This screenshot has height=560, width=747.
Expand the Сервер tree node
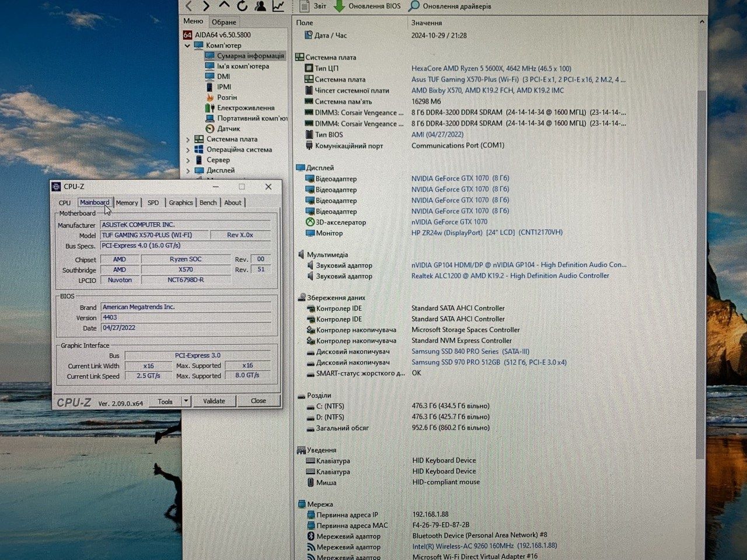tap(188, 160)
